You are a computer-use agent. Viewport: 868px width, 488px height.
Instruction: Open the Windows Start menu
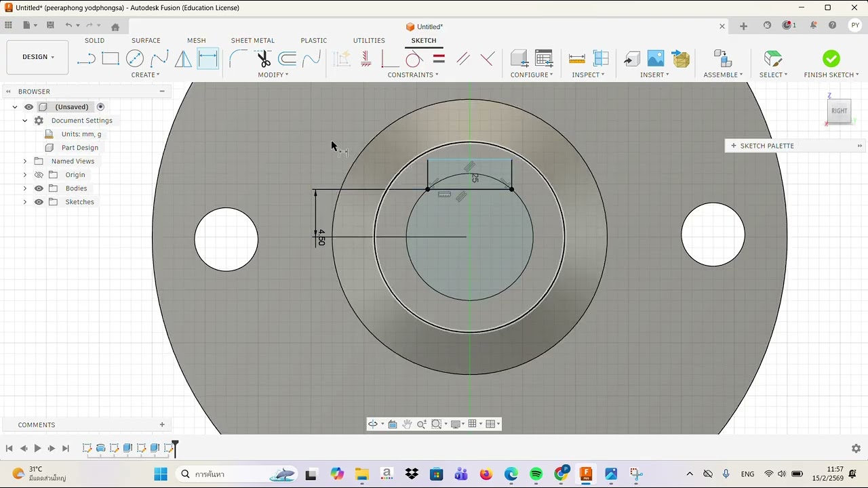coord(161,474)
